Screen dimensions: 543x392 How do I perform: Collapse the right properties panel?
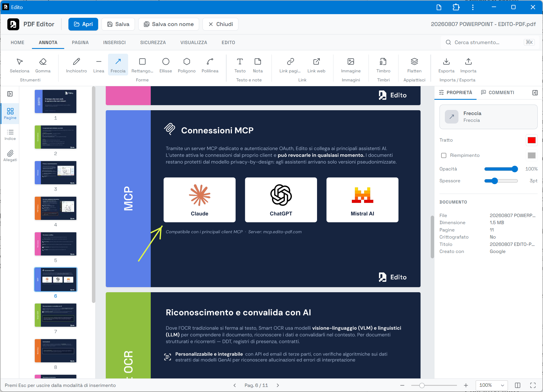click(x=535, y=93)
